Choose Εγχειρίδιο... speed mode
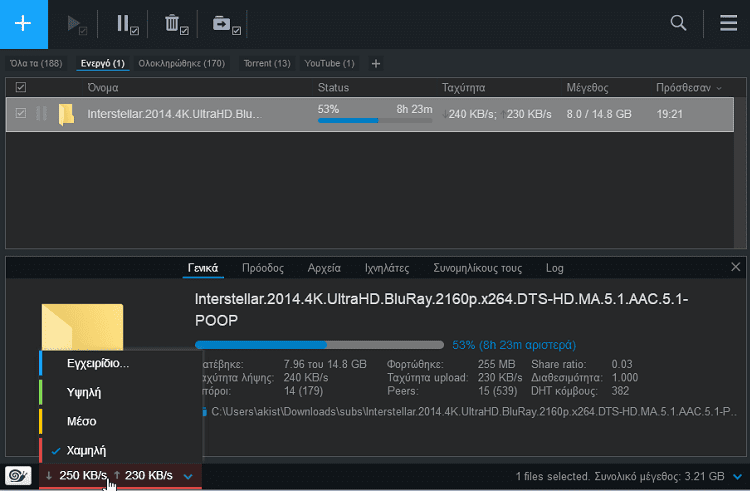Screen dimensions: 750x491 (x=121, y=363)
